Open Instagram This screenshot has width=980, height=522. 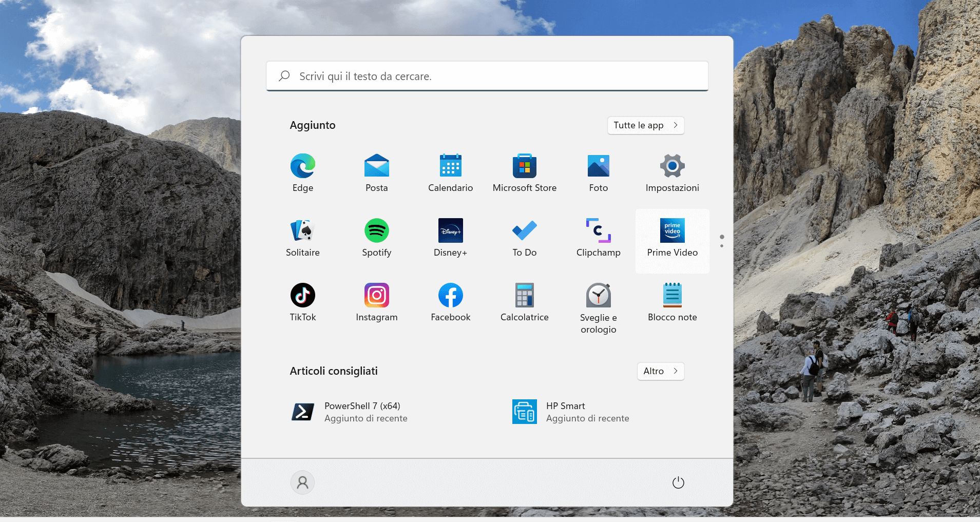pos(377,303)
